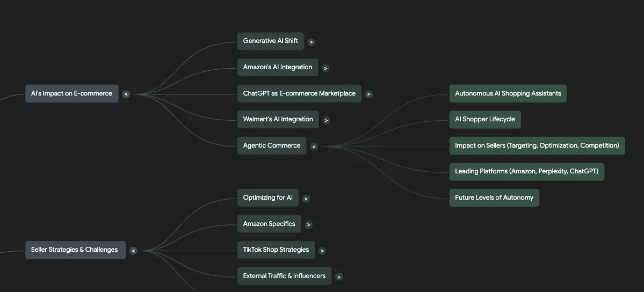Select the TikTok Shop Strategies node
644x292 pixels.
276,250
